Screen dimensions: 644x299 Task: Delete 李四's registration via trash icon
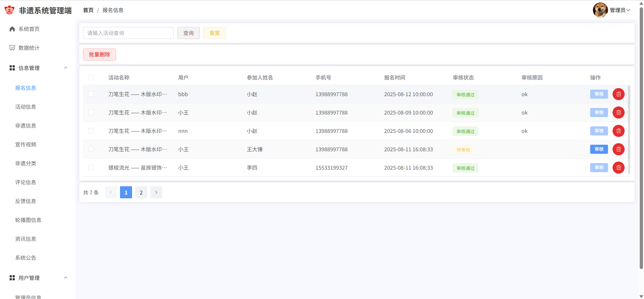tap(618, 168)
